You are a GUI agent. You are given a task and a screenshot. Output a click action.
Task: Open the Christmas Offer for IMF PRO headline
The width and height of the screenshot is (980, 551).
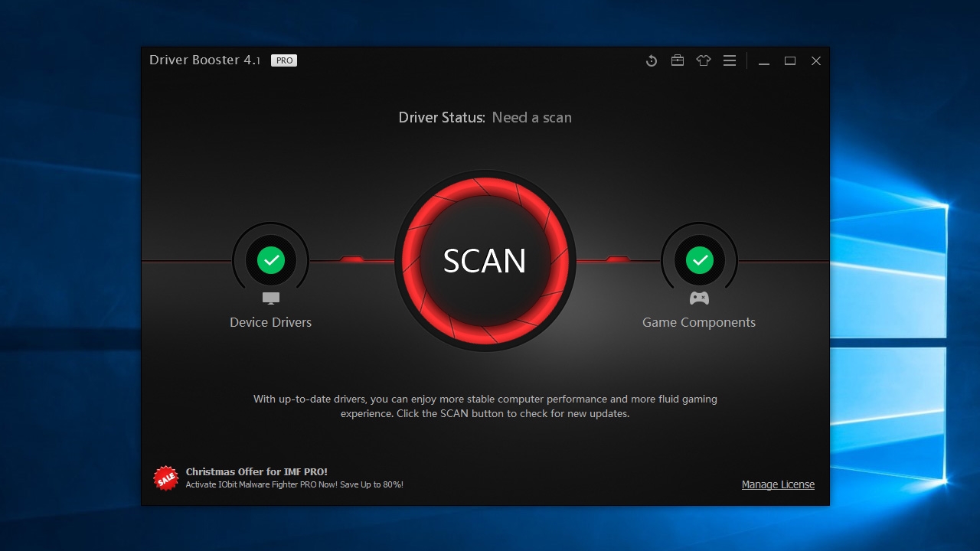tap(256, 471)
